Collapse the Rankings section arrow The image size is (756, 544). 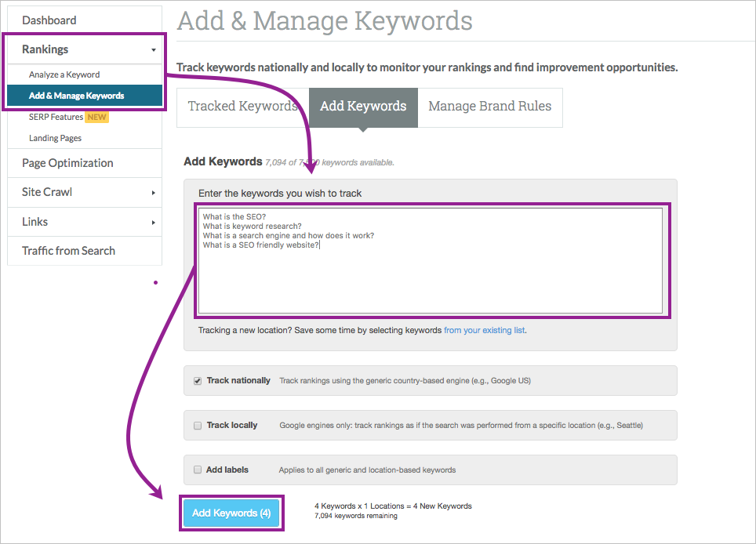(x=154, y=49)
